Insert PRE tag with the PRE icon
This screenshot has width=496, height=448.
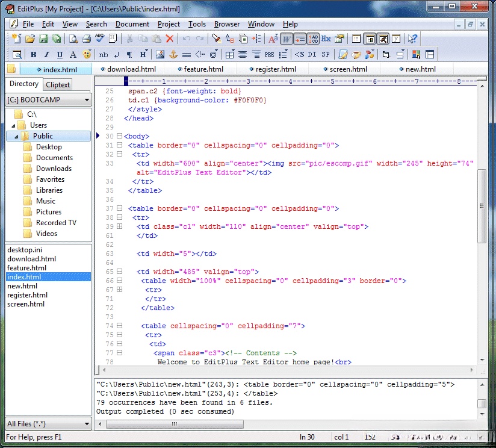[270, 54]
